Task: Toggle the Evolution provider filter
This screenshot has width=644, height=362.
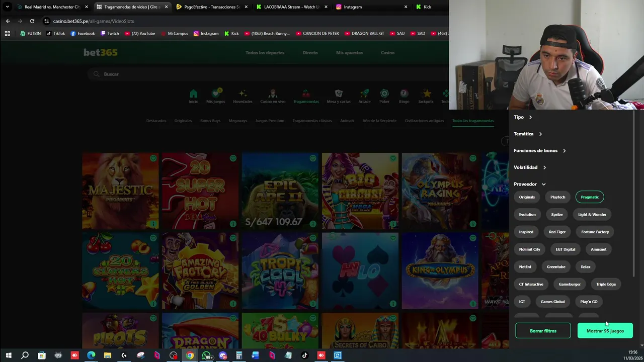Action: point(527,215)
